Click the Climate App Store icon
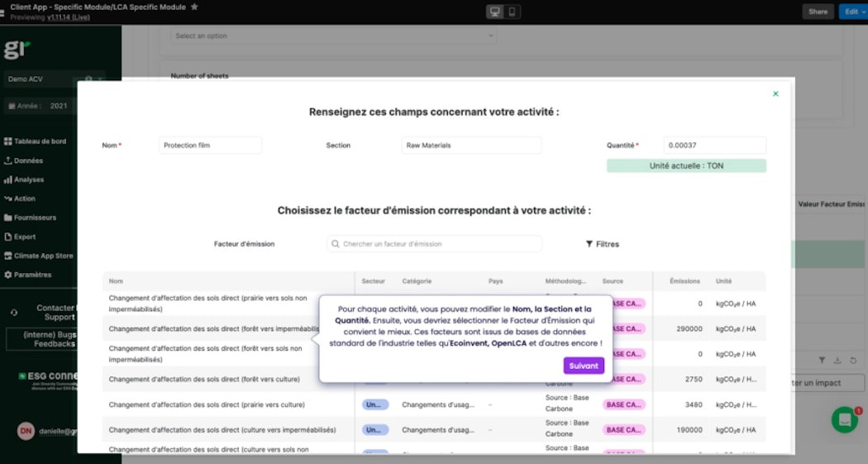 [7, 256]
